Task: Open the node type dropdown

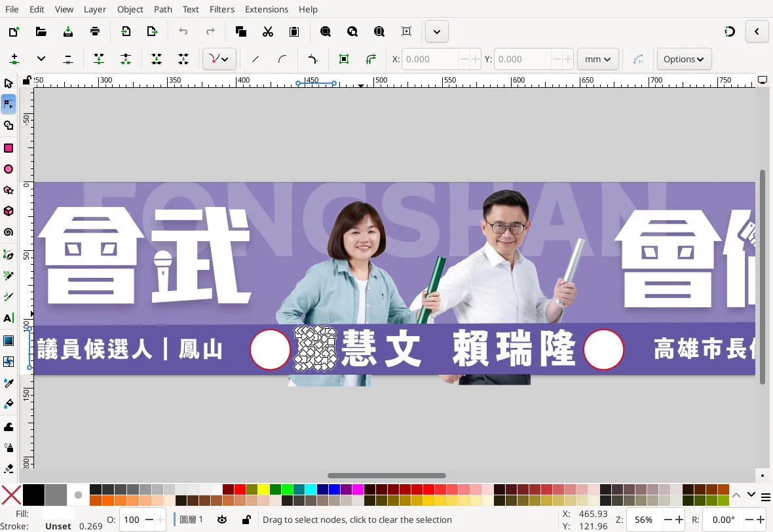Action: 219,59
